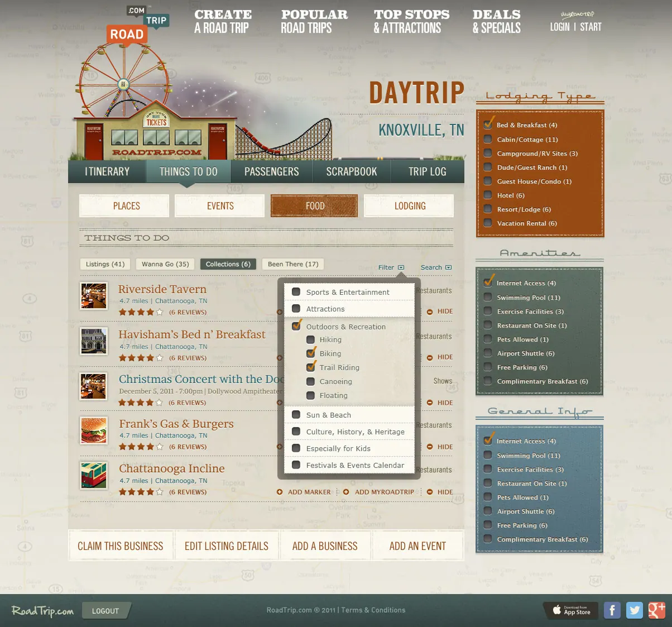Open Top Stops & Attractions menu

pos(411,21)
